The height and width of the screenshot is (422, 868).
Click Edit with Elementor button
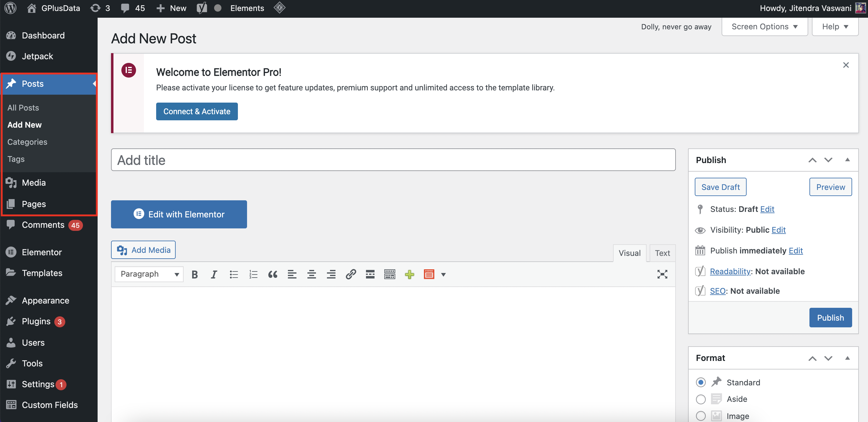[x=179, y=214]
